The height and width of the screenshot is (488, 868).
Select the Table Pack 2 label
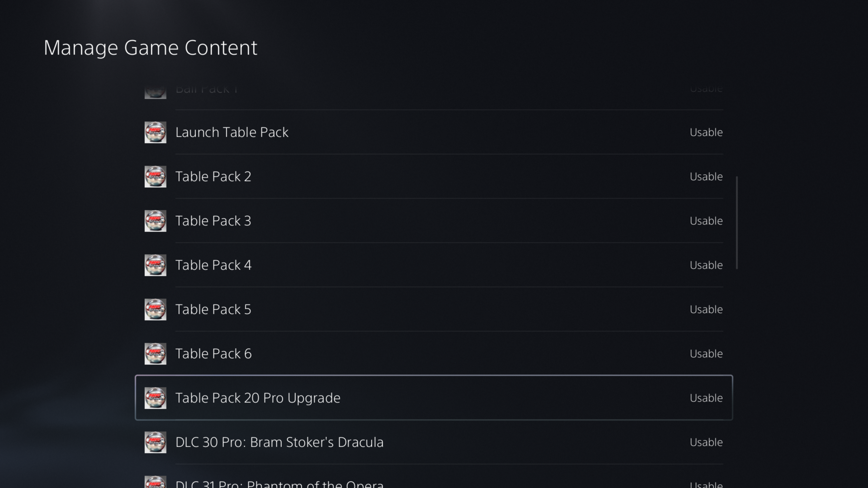tap(213, 176)
